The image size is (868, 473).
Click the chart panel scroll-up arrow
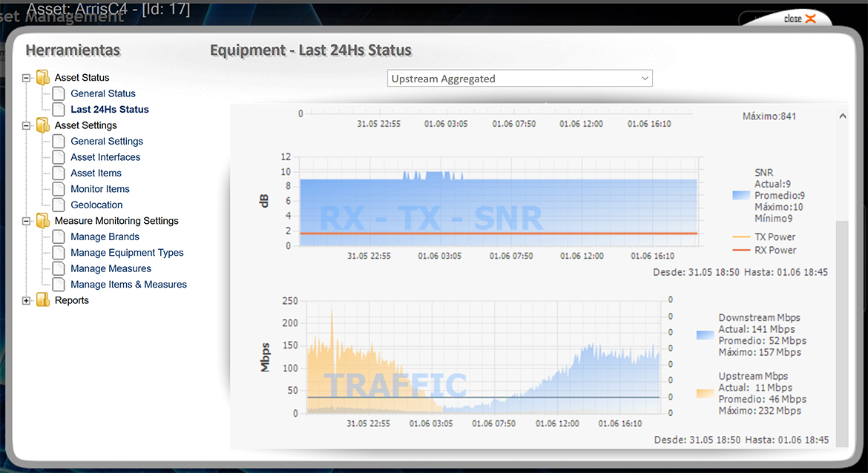click(842, 116)
